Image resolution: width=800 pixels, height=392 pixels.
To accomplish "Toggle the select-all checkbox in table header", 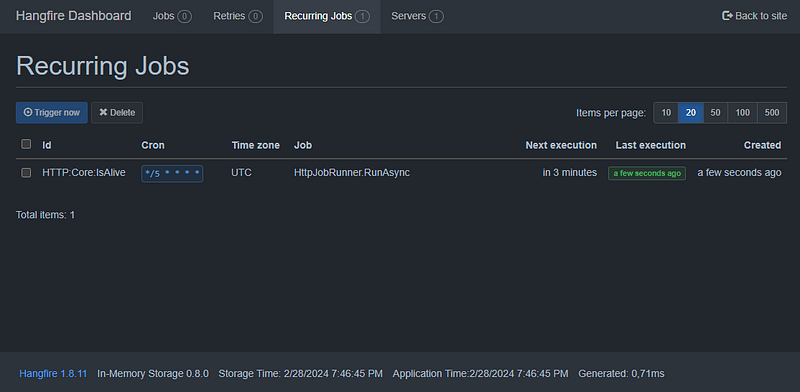I will point(26,144).
